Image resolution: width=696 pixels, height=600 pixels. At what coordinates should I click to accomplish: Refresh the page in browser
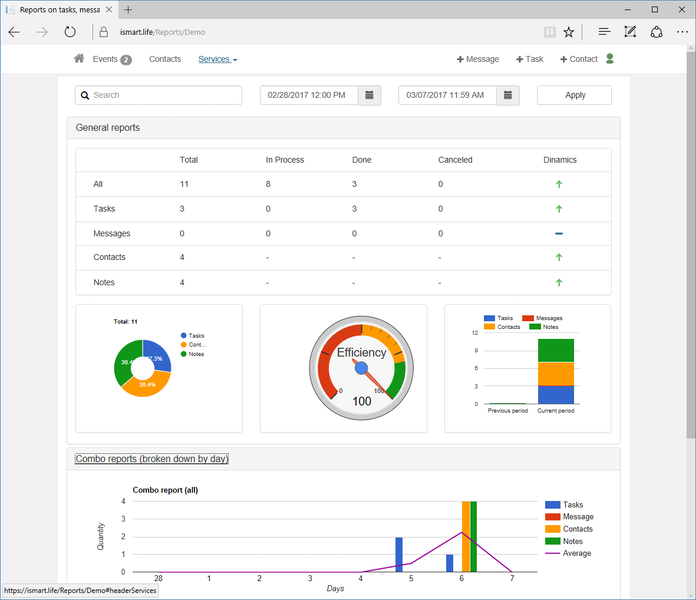pos(70,32)
